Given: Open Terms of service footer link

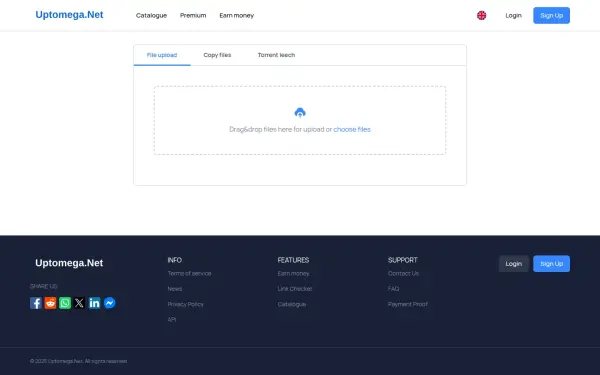Looking at the screenshot, I should click(x=189, y=273).
